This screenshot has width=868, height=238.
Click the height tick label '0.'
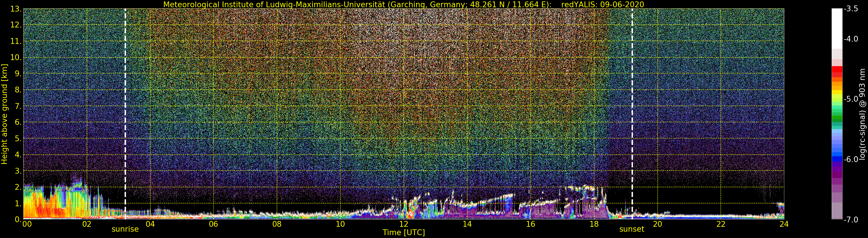pos(18,220)
